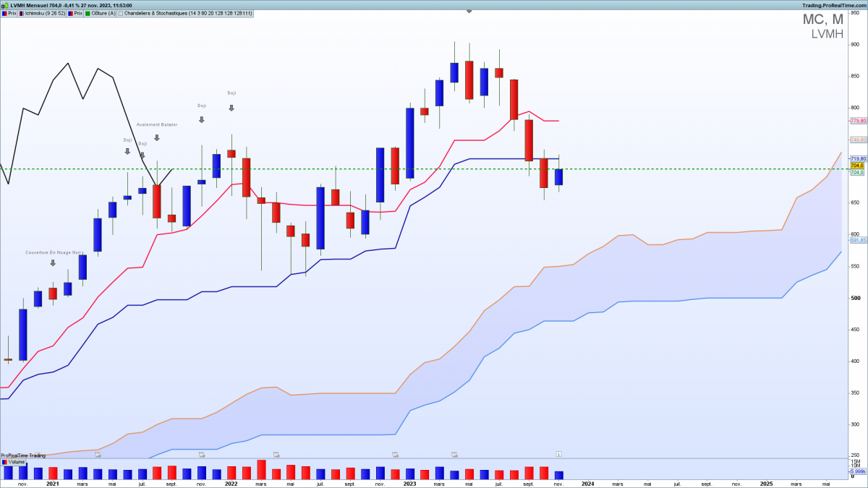Click the Avalement Baissier pattern arrow
Screen dimensions: 868x488
156,137
